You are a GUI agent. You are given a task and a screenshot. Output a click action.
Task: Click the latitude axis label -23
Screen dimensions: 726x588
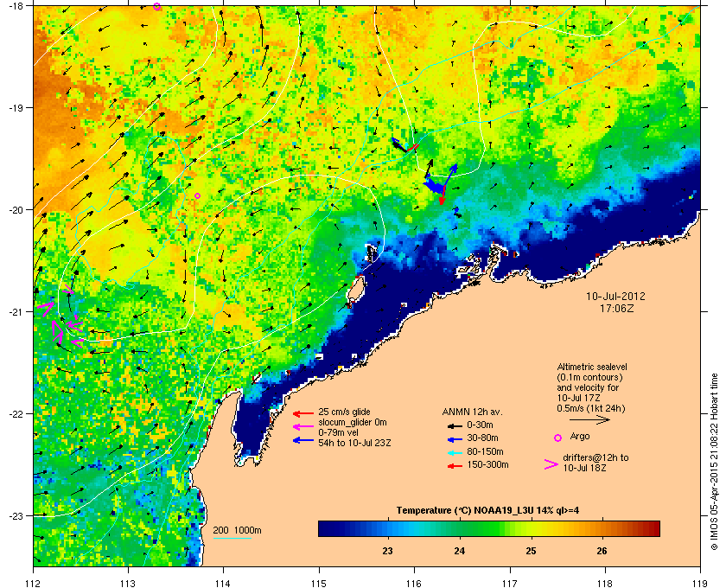[x=15, y=515]
